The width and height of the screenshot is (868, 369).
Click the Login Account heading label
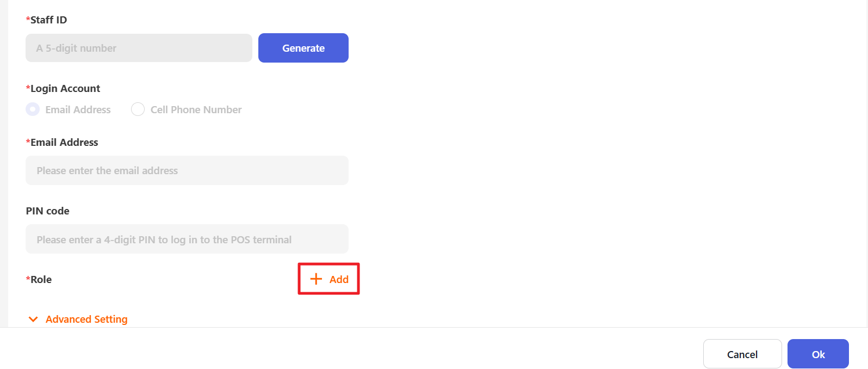pos(65,89)
